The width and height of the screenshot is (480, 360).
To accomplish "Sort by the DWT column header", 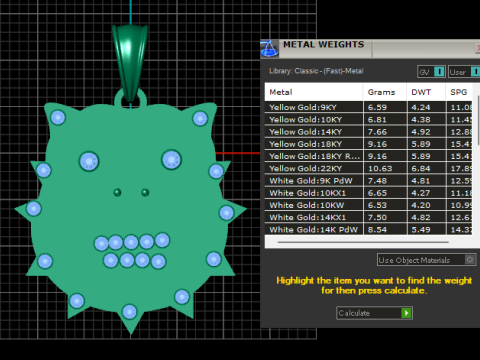I will 426,92.
